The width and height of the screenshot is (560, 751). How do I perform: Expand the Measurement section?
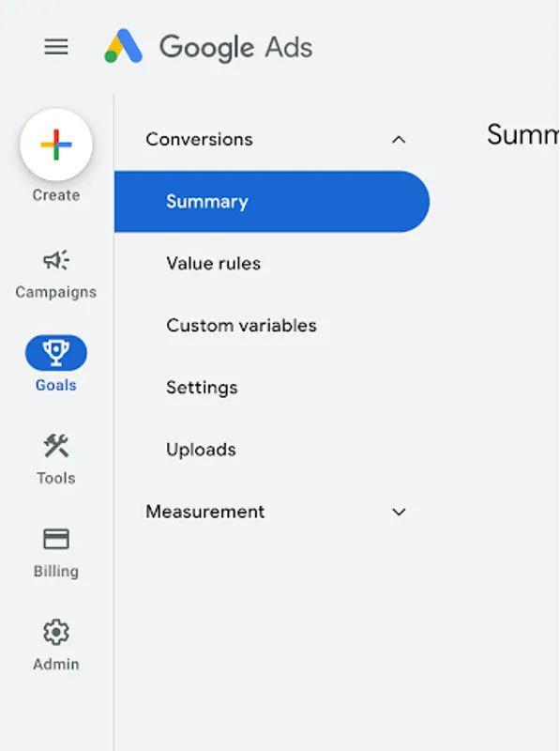tap(399, 512)
